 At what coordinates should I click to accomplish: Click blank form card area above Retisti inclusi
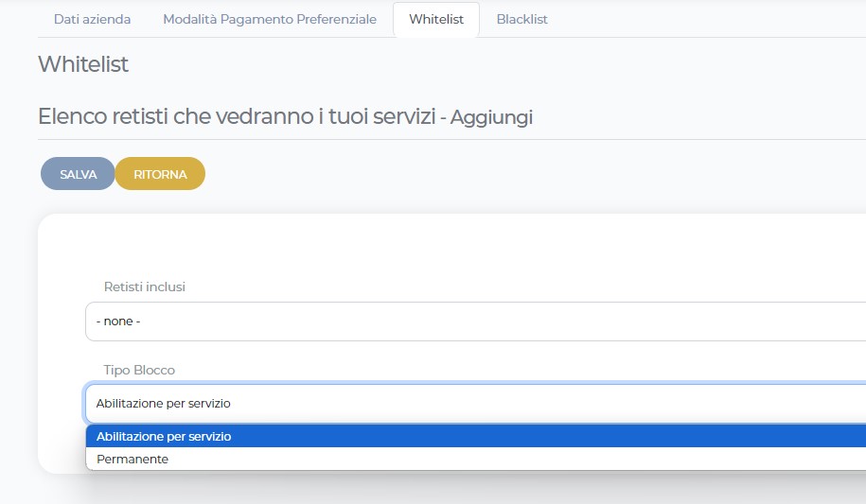[454, 248]
